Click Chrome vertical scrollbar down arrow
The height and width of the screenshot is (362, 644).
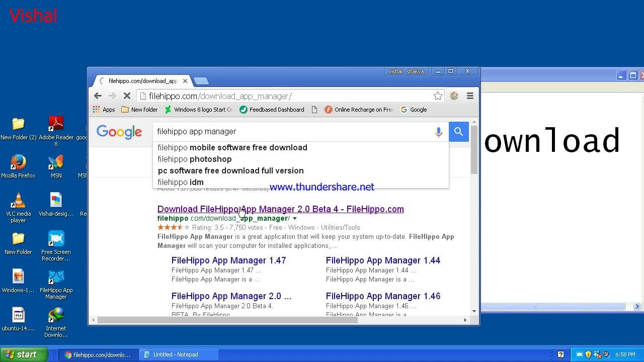point(474,311)
